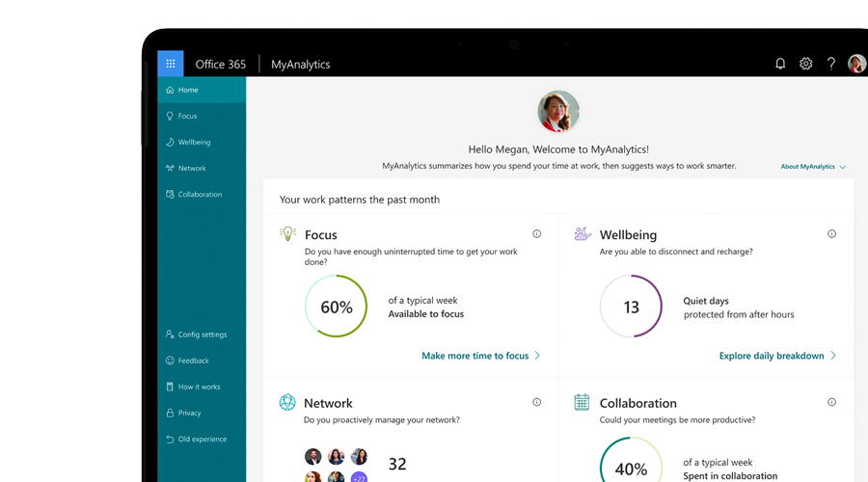Viewport: 868px width, 482px height.
Task: Click the MyAnalytics header title
Action: [301, 65]
